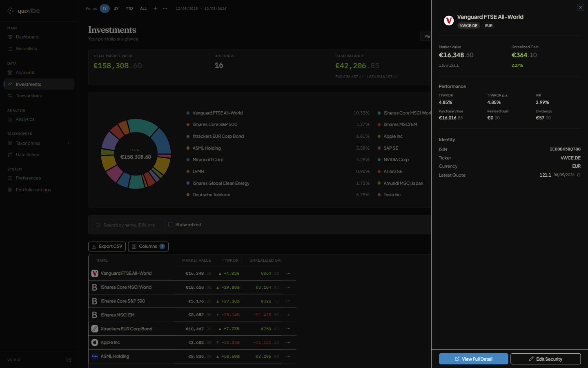
Task: Click the iShares Core S&P 500 row logo
Action: [x=95, y=301]
